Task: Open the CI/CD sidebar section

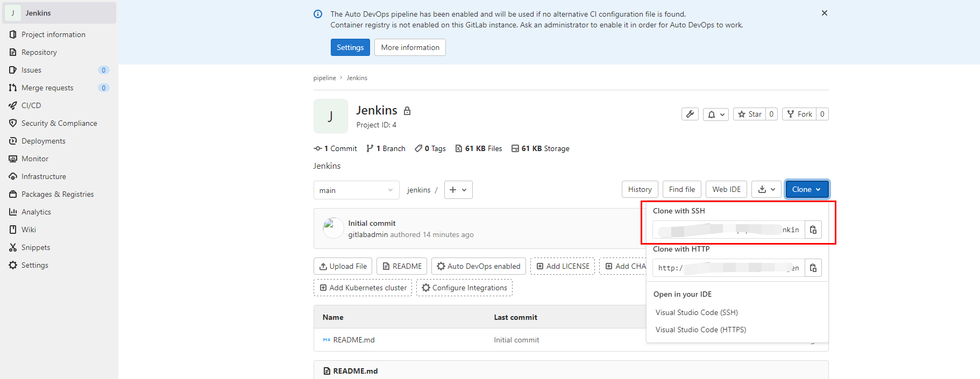Action: 31,105
